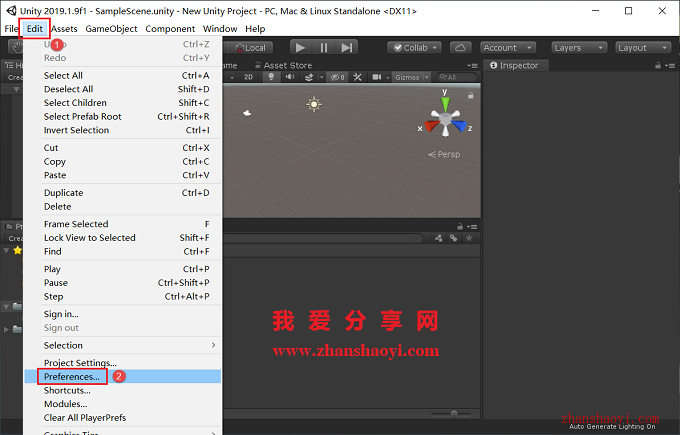This screenshot has height=435, width=680.
Task: Click Auto Generate Lighting On status
Action: click(x=612, y=427)
